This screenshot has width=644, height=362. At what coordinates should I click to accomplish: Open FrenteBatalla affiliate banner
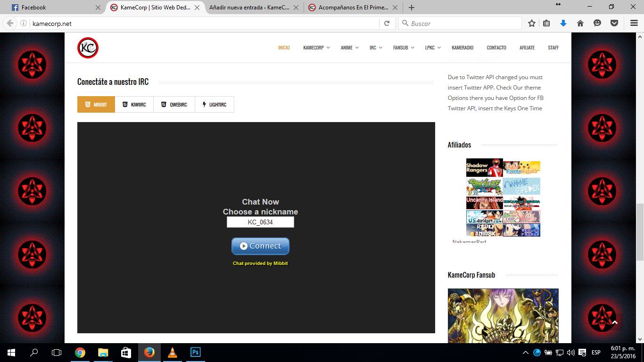[x=521, y=168]
